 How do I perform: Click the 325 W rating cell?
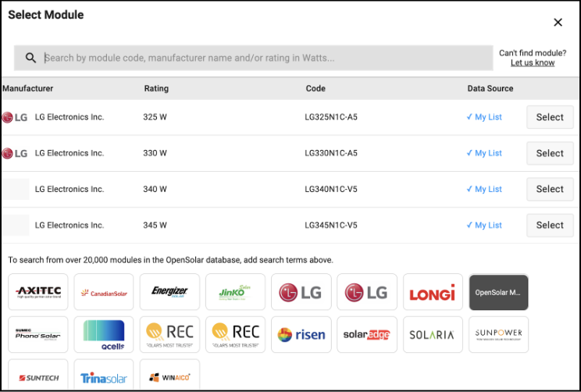pyautogui.click(x=155, y=117)
